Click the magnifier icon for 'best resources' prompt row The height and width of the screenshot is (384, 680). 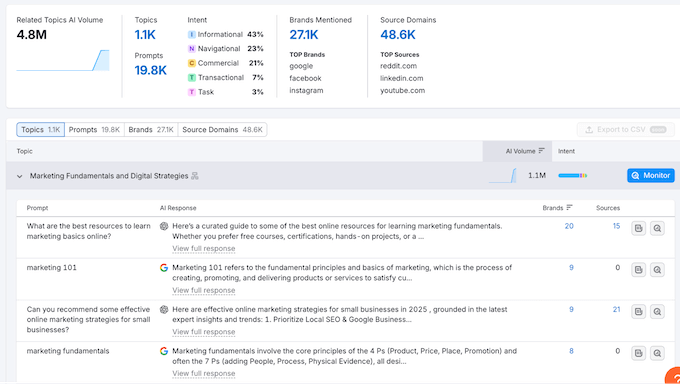(657, 228)
